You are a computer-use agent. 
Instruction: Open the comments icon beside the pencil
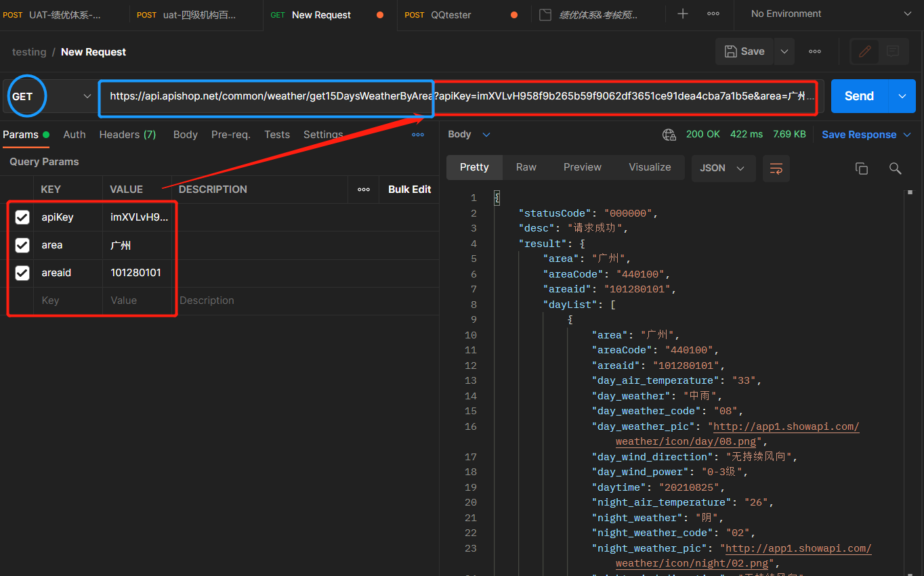[x=893, y=51]
